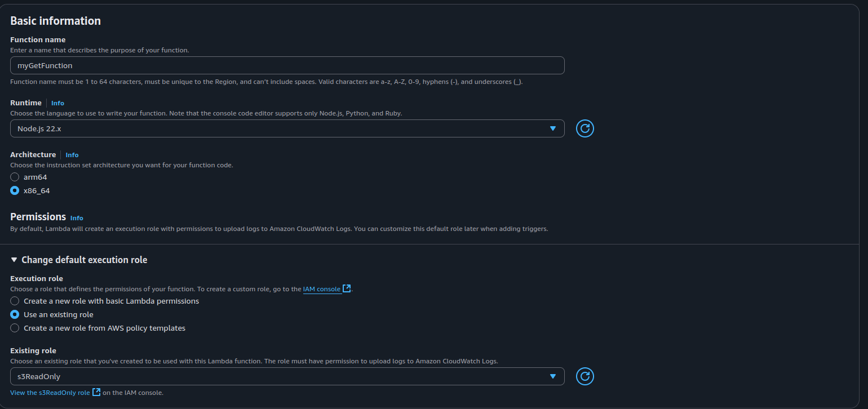
Task: Select the arm64 architecture
Action: pyautogui.click(x=15, y=177)
